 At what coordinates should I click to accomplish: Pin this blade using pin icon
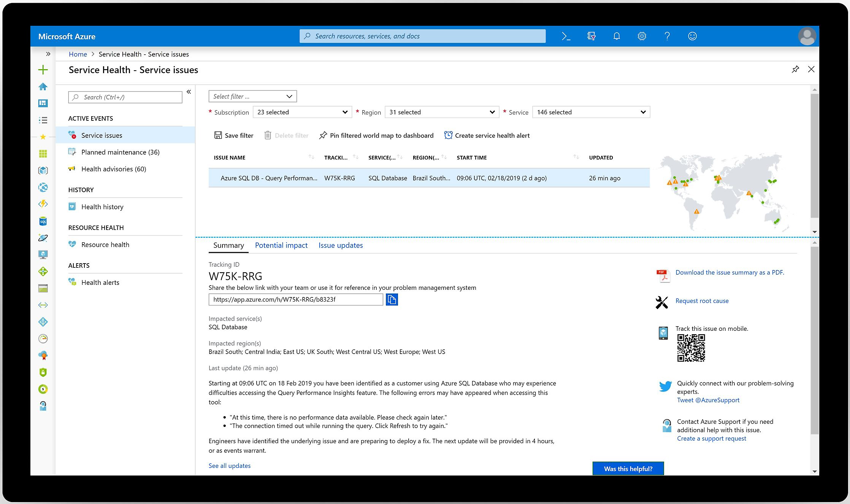795,70
